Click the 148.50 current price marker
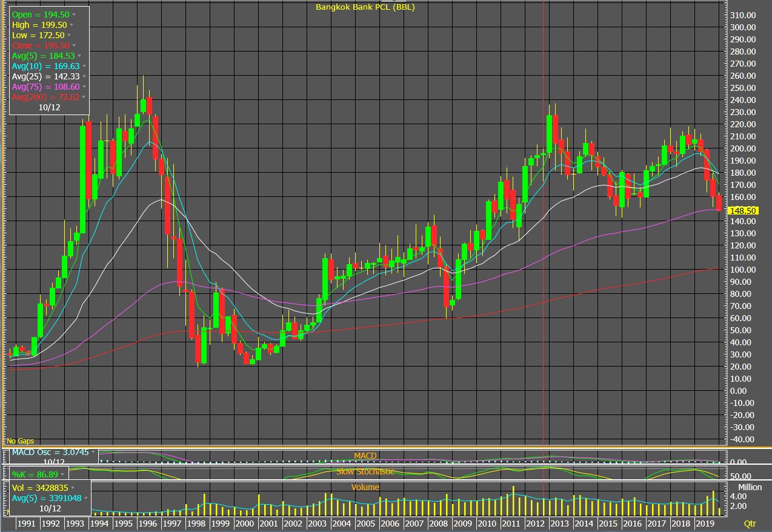 [744, 210]
